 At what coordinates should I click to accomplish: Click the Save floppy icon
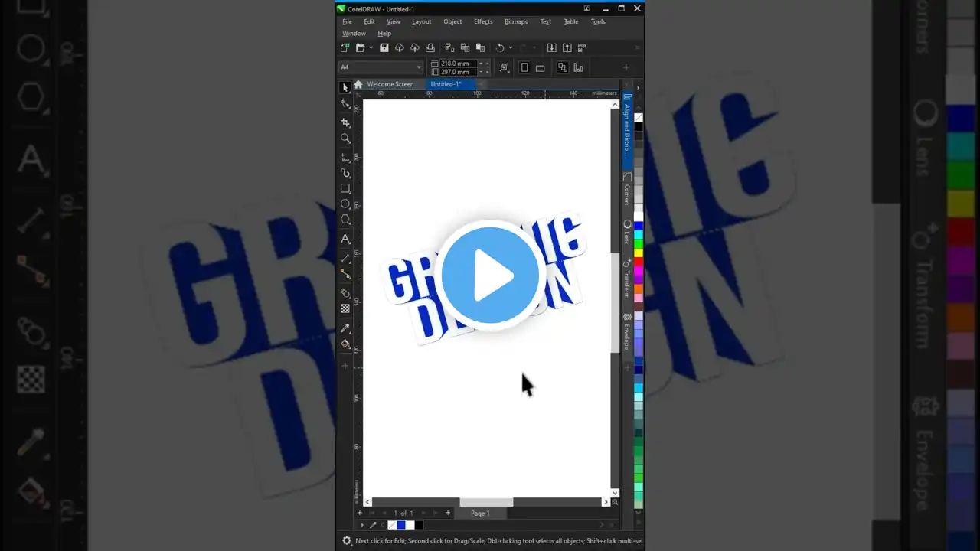click(x=384, y=47)
